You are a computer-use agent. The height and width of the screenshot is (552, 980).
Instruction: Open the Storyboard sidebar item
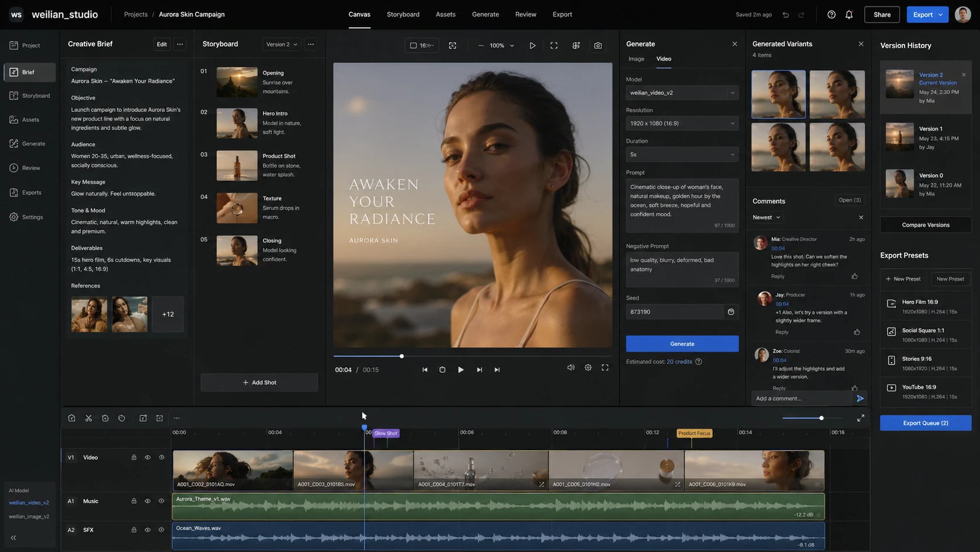pos(29,96)
